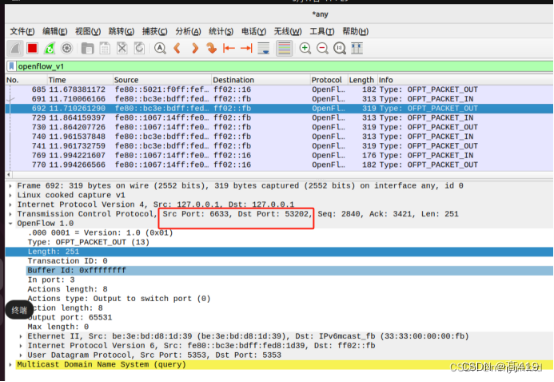Viewport: 554px width, 382px height.
Task: Click the packet list horizontal scrollbar left arrow
Action: pos(9,175)
